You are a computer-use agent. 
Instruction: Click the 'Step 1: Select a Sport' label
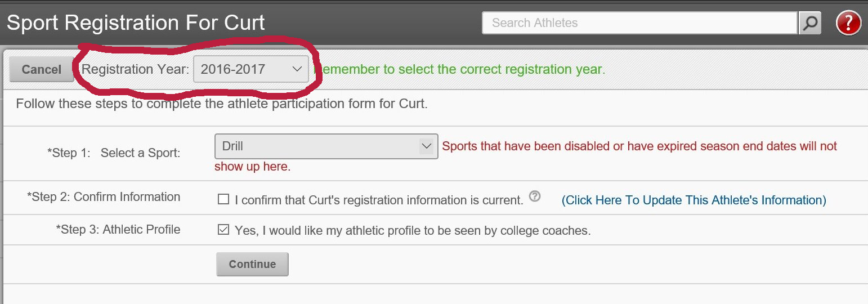click(x=114, y=153)
